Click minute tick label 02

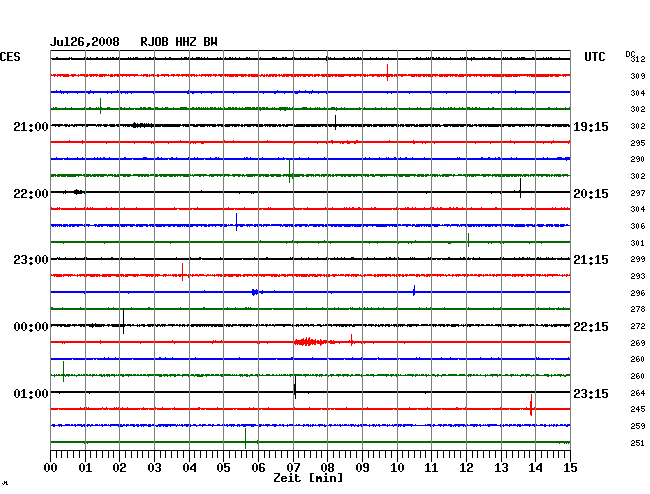click(x=119, y=468)
